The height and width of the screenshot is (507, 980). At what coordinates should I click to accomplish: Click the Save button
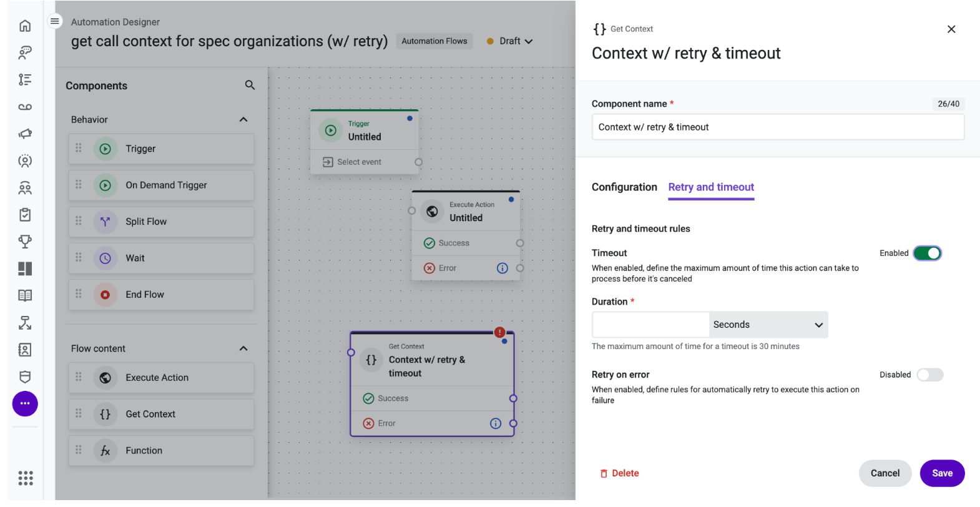tap(942, 473)
